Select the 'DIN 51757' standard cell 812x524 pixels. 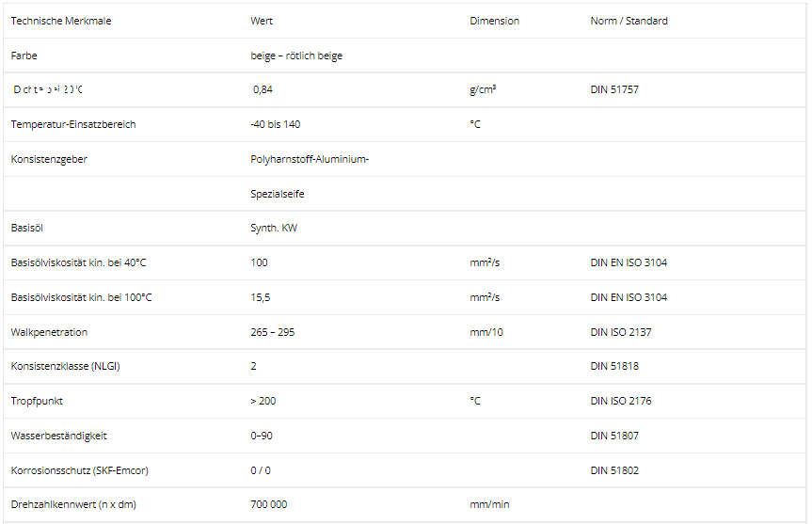[614, 90]
